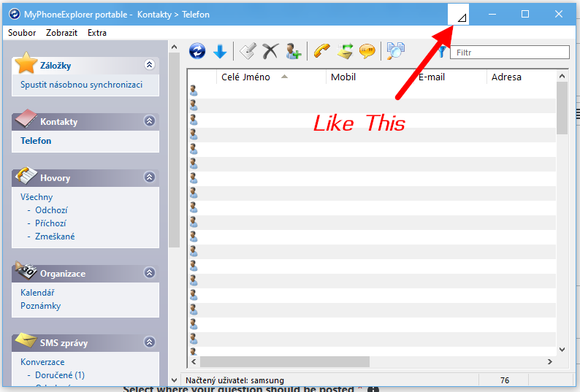Image resolution: width=580 pixels, height=392 pixels.
Task: Open the Extra menu
Action: [97, 33]
